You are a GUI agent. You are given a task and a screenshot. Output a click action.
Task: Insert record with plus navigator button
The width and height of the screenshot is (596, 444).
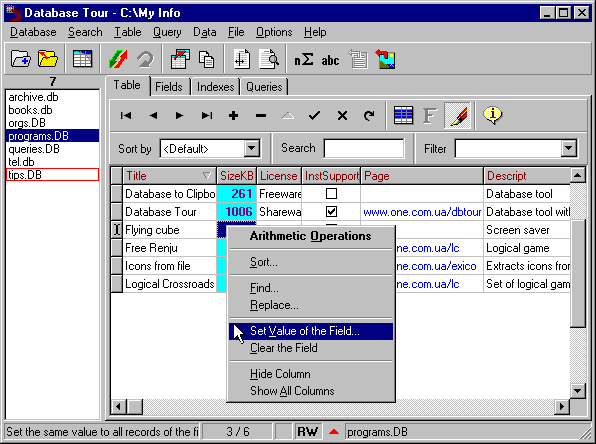click(233, 115)
